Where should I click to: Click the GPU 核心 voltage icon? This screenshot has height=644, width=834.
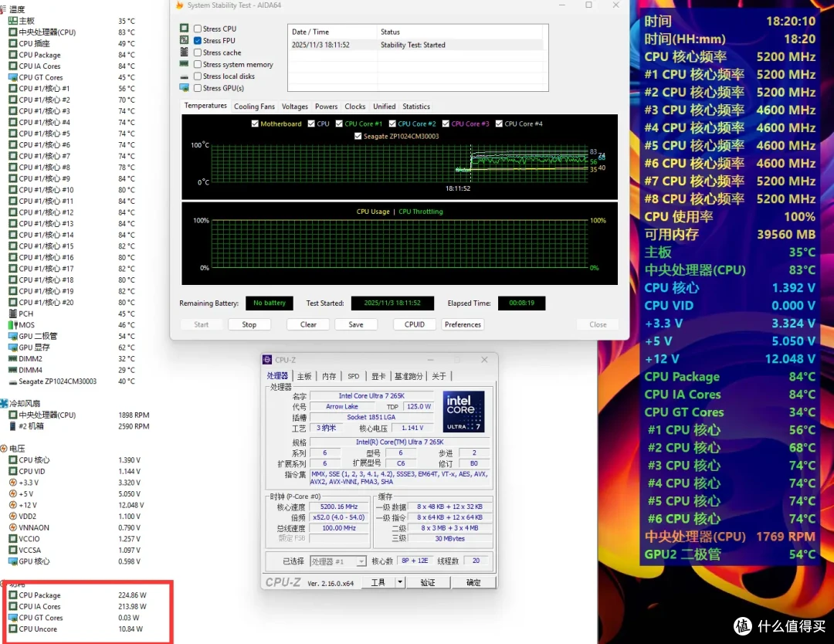tap(13, 561)
